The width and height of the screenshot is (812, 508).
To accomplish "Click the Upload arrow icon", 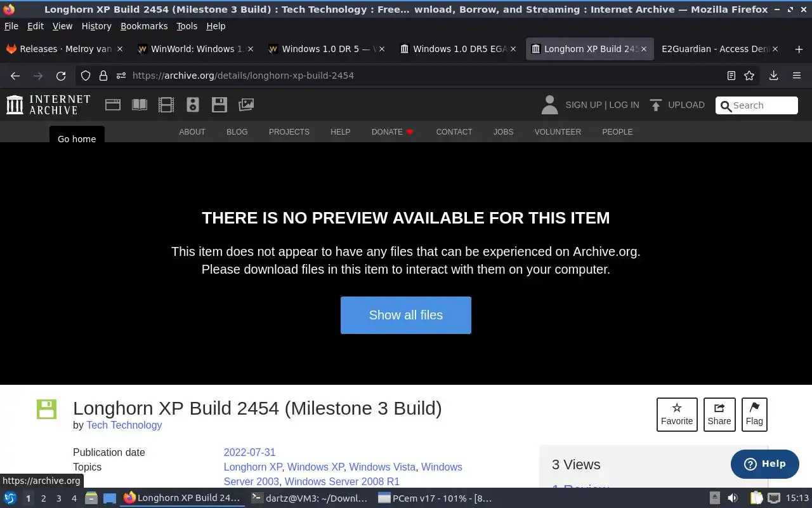I will (656, 105).
